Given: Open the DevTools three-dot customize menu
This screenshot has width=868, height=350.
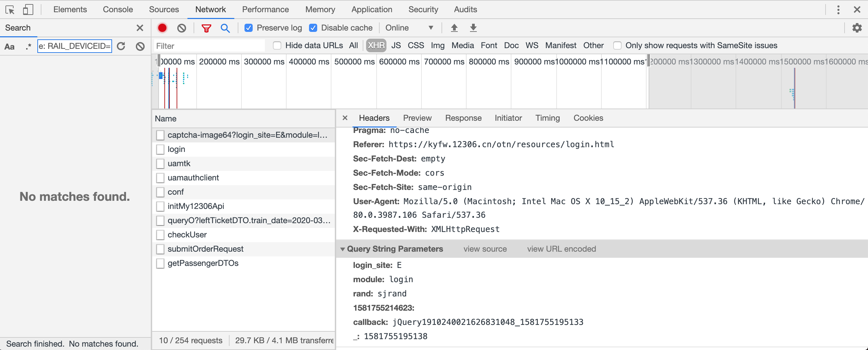Looking at the screenshot, I should pyautogui.click(x=838, y=9).
